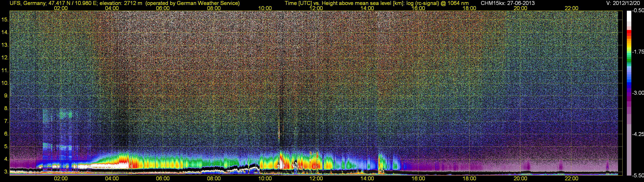Click the height axis label '14.'

pyautogui.click(x=5, y=32)
